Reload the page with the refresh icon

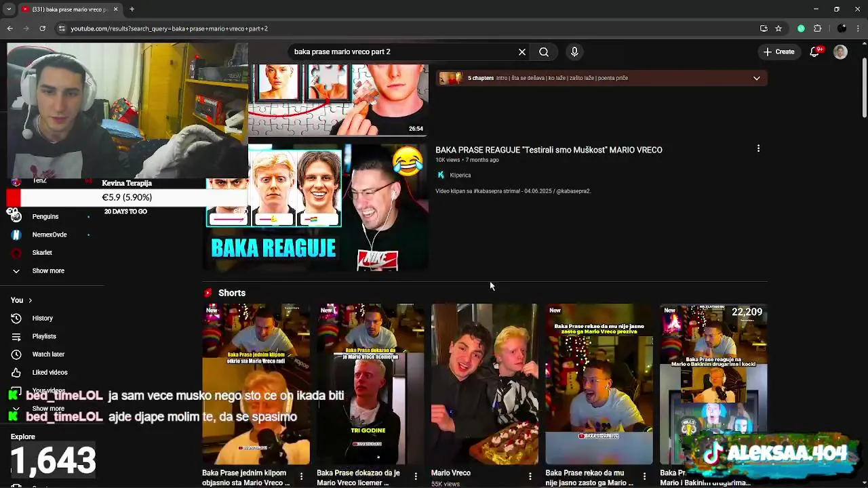tap(42, 28)
